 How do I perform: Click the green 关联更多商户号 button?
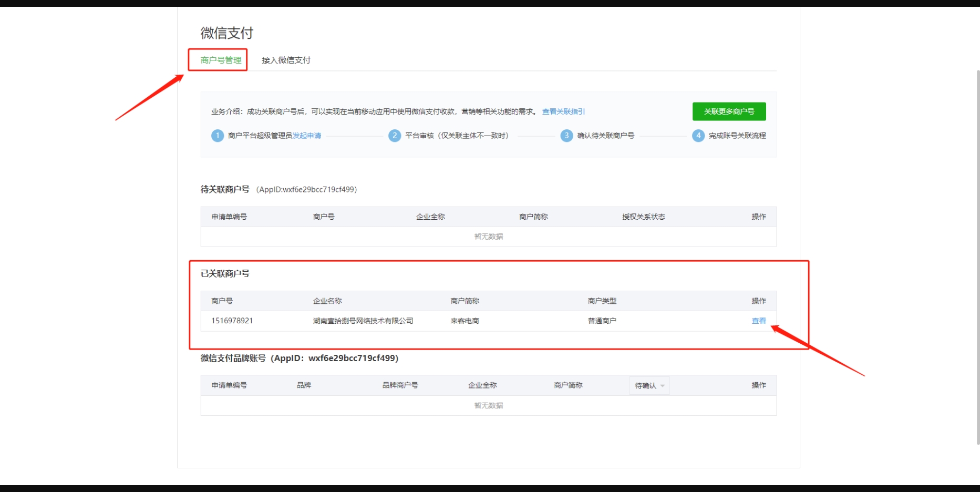click(729, 111)
